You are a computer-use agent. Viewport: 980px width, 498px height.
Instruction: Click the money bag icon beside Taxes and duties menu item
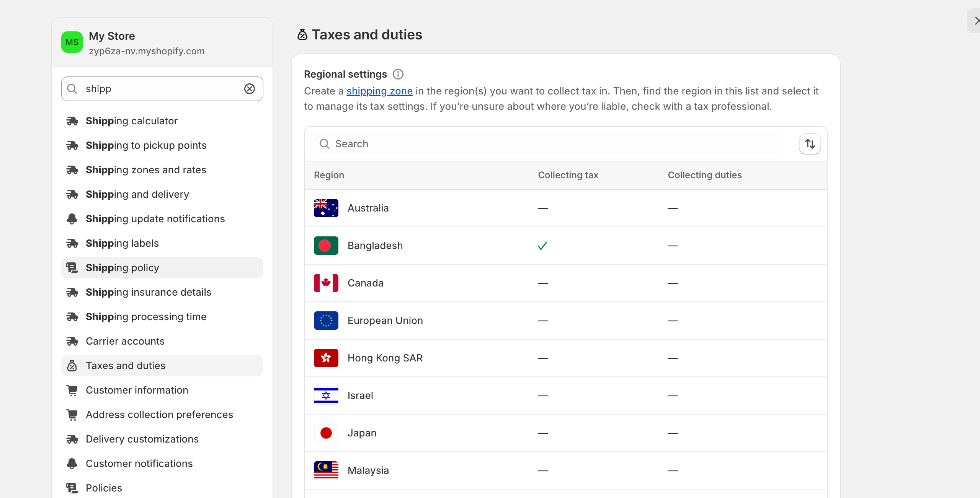coord(72,366)
